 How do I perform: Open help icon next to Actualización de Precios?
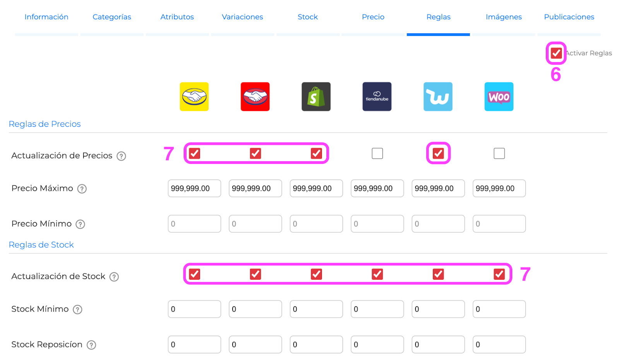pyautogui.click(x=121, y=156)
